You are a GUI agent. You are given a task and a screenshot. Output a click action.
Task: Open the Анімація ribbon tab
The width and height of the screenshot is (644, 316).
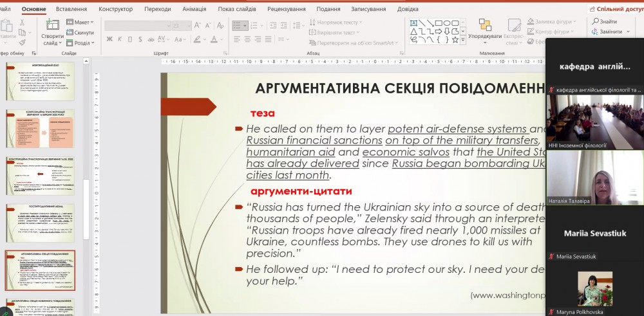[194, 9]
